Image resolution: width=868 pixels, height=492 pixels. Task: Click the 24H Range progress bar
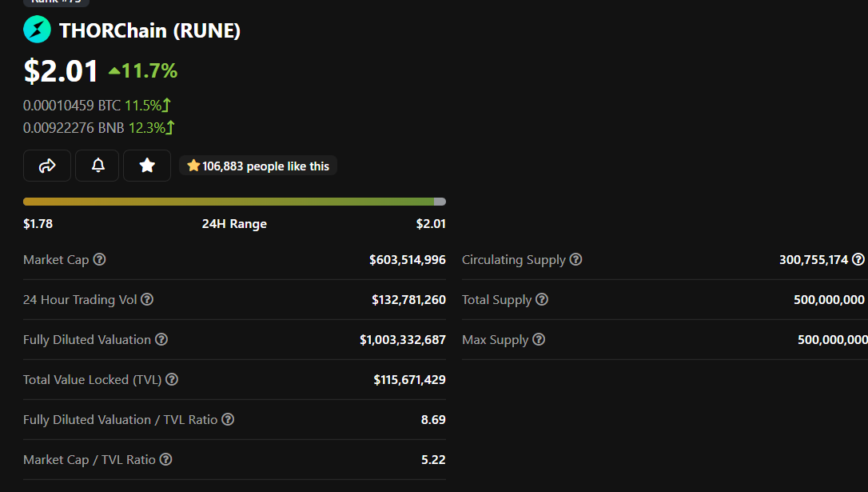[234, 202]
